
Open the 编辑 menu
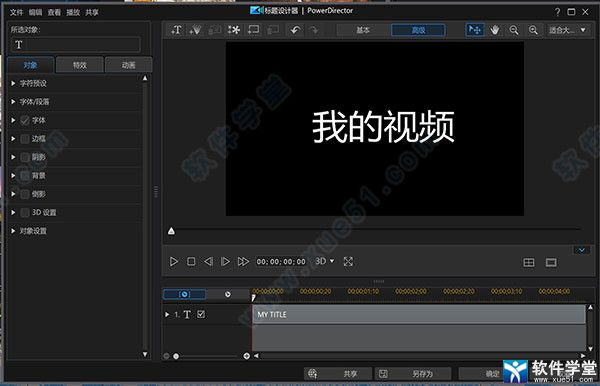point(35,13)
